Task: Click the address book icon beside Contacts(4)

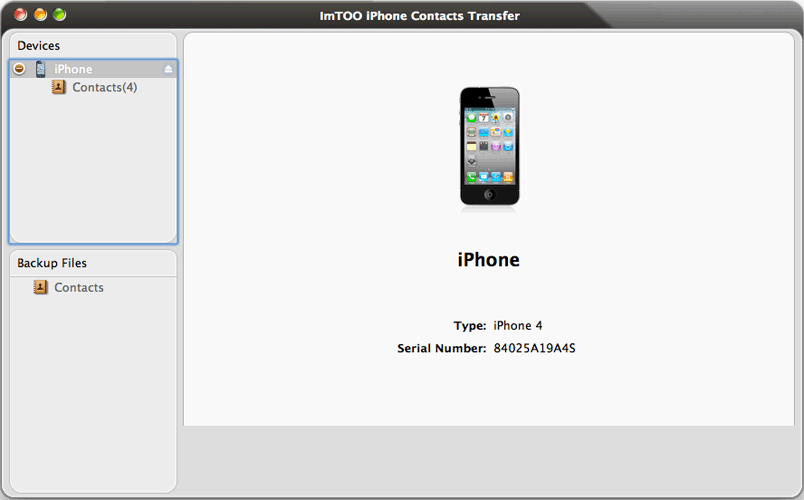Action: (x=58, y=87)
